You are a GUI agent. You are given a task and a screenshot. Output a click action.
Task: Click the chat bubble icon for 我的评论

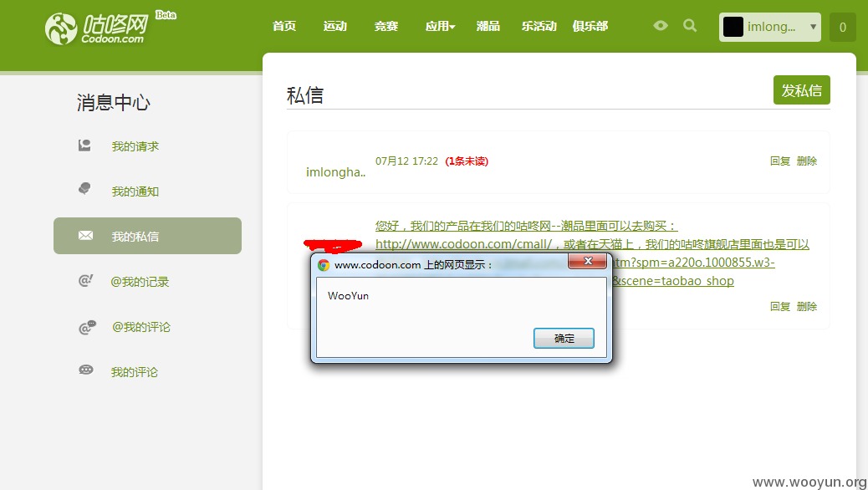[x=86, y=370]
